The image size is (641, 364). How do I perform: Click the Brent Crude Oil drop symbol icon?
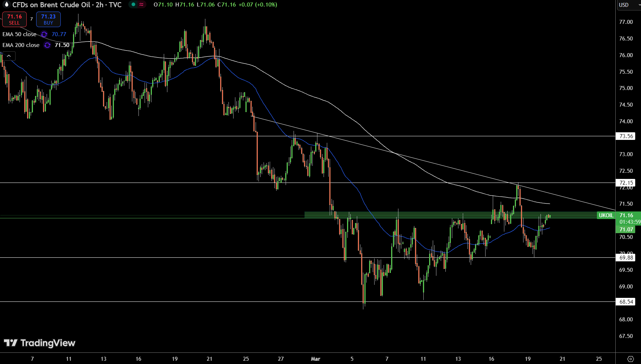tap(6, 5)
